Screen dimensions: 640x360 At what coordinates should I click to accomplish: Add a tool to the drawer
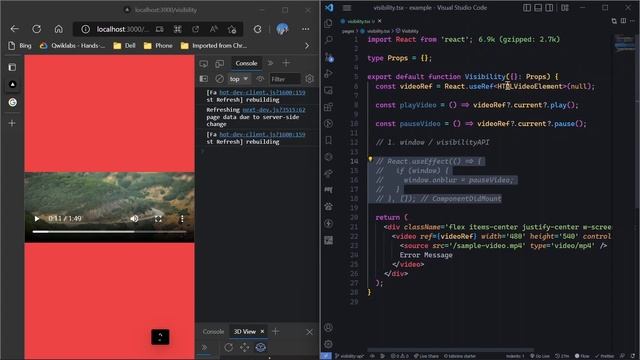point(276,331)
